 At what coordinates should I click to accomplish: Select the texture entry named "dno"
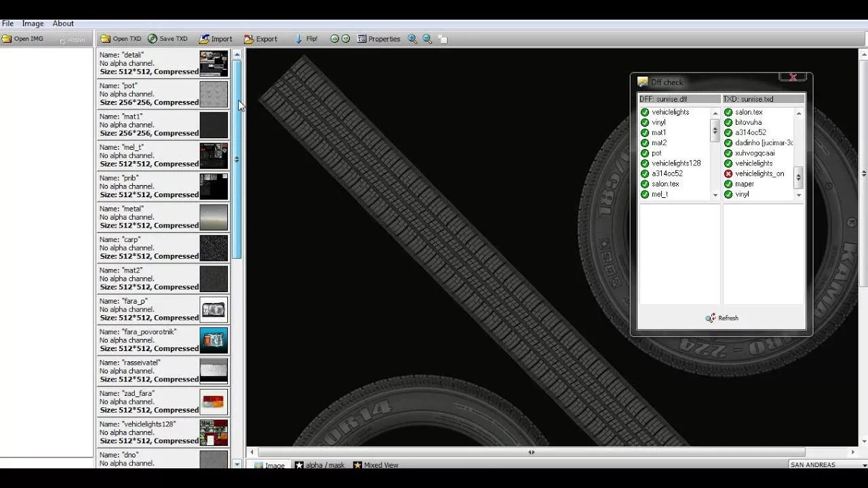163,459
